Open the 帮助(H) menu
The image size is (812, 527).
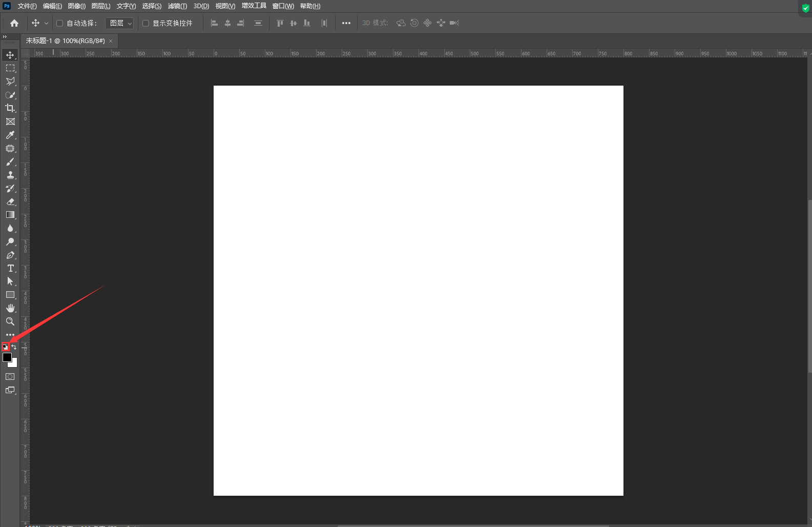(310, 6)
